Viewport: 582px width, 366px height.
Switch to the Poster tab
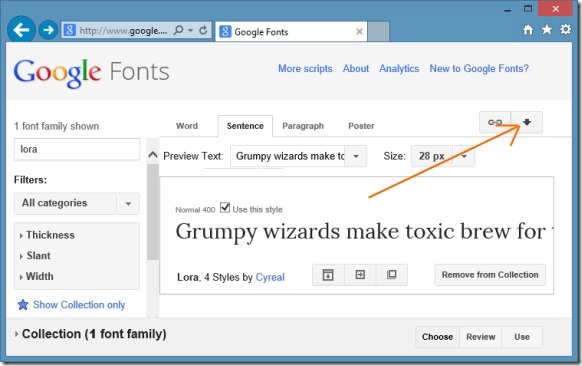(x=361, y=126)
